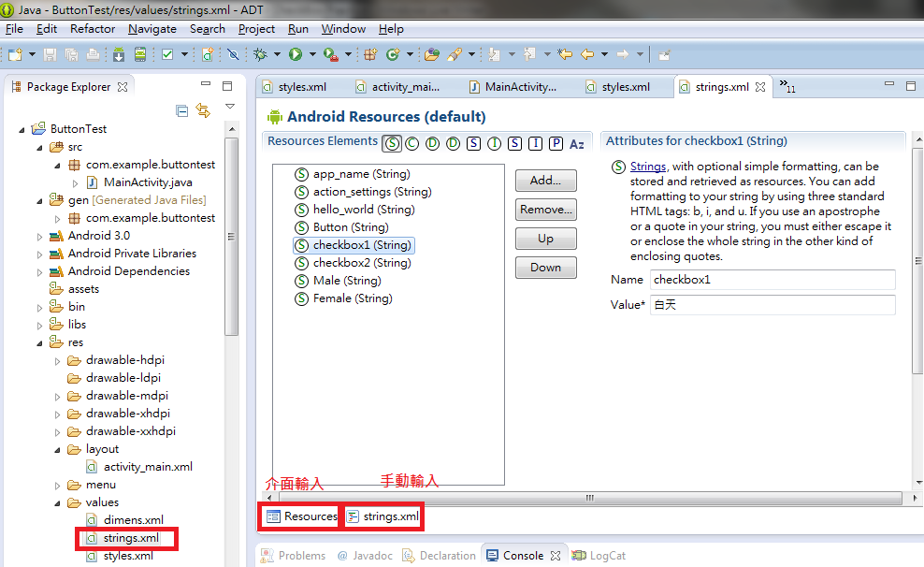Screen dimensions: 924x567
Task: Click the Print toolbar icon
Action: click(x=93, y=55)
